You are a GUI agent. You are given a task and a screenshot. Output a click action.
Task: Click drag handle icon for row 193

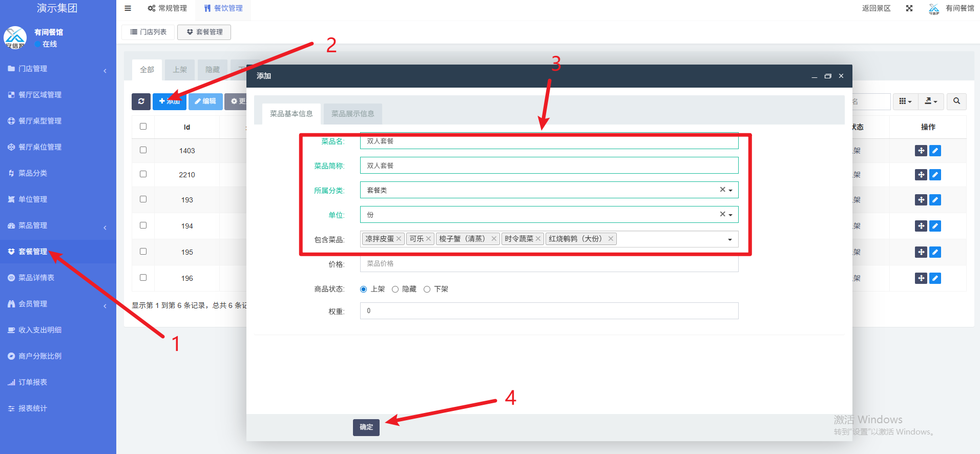(x=921, y=200)
